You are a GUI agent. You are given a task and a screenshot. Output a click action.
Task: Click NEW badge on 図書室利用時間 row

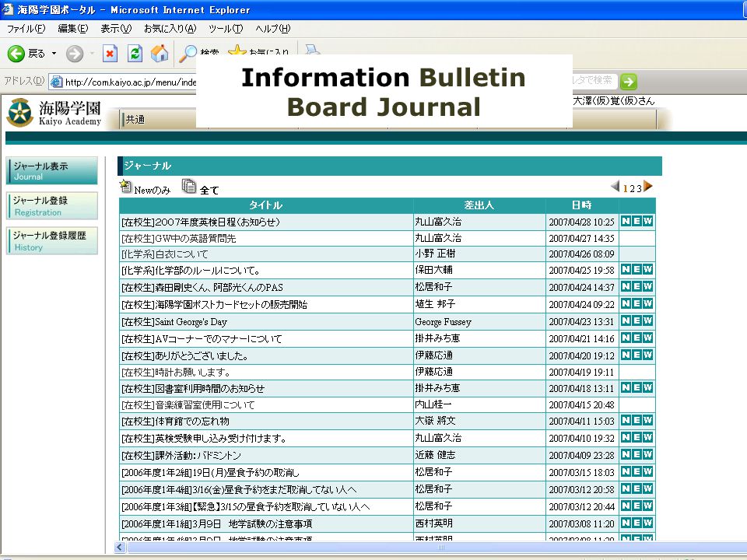click(637, 387)
